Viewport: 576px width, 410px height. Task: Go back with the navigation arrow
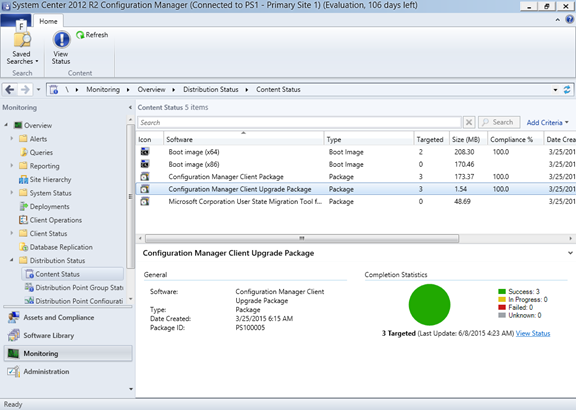(x=10, y=89)
